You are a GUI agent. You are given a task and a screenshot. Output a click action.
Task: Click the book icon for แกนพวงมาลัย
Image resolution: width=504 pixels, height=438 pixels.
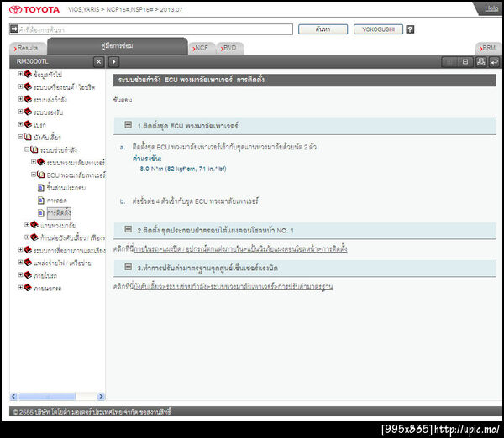tap(34, 225)
